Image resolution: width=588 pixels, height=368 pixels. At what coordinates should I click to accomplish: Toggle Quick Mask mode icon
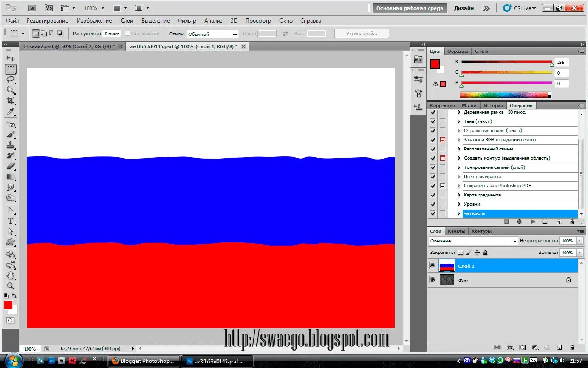coord(10,321)
